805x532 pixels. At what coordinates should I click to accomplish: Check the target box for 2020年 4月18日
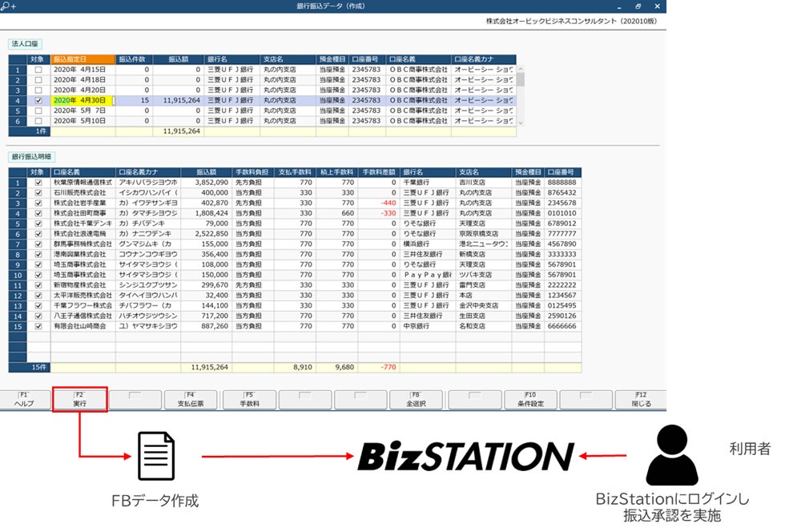38,79
